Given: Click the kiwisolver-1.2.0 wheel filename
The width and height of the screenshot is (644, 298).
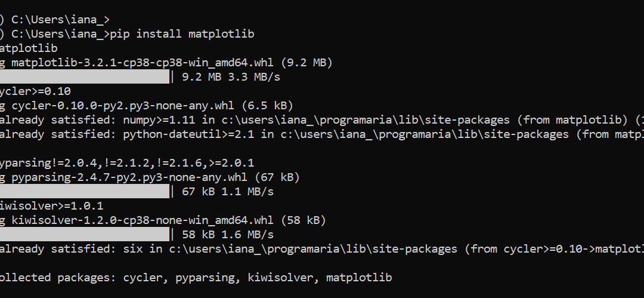Looking at the screenshot, I should (x=142, y=220).
